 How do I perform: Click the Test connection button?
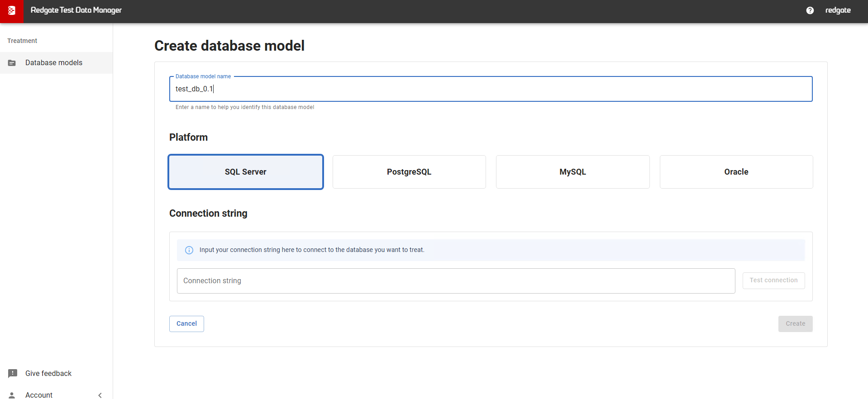pyautogui.click(x=773, y=280)
